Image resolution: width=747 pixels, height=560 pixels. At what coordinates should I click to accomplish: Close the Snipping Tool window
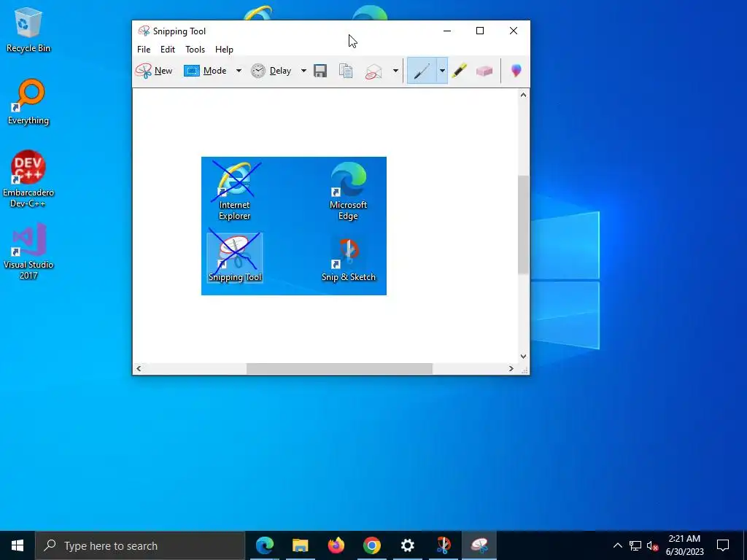[x=513, y=31]
